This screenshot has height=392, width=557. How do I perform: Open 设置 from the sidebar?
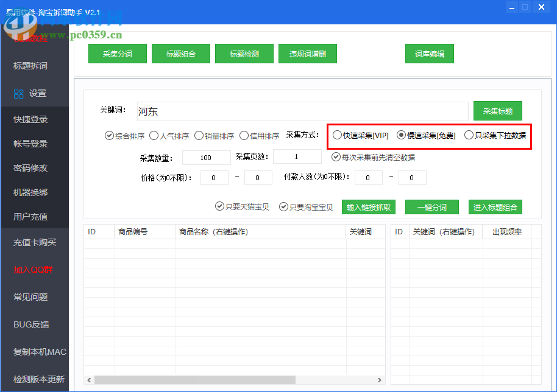pyautogui.click(x=35, y=93)
